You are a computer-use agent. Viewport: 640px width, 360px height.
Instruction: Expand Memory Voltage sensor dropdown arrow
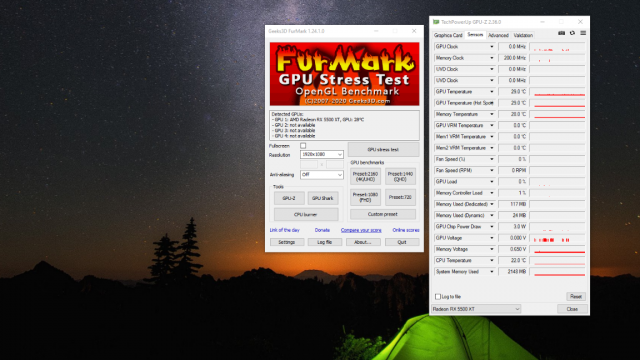491,249
